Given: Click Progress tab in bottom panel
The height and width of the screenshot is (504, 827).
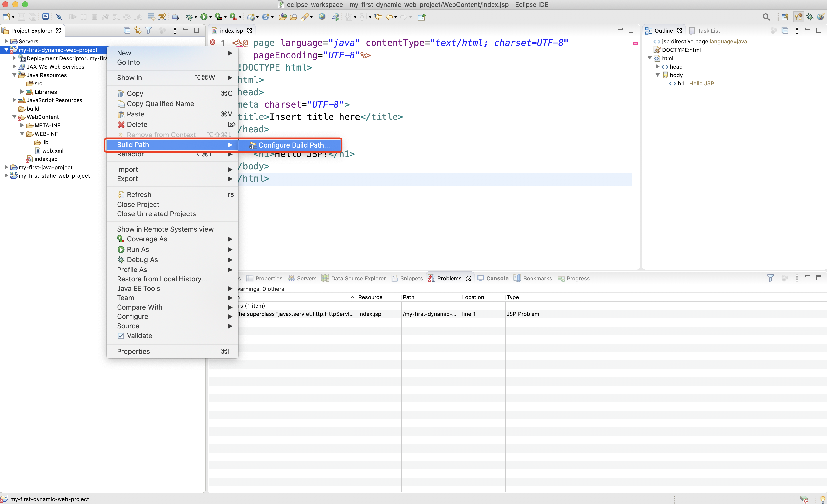Looking at the screenshot, I should 574,278.
